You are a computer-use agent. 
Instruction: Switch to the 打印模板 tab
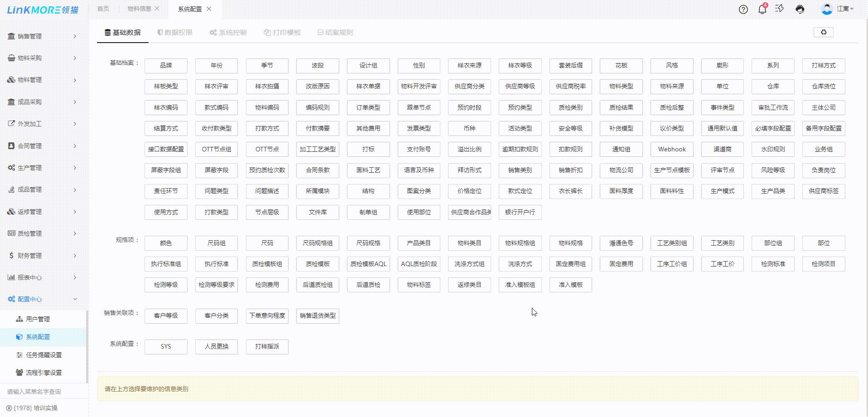pyautogui.click(x=282, y=33)
